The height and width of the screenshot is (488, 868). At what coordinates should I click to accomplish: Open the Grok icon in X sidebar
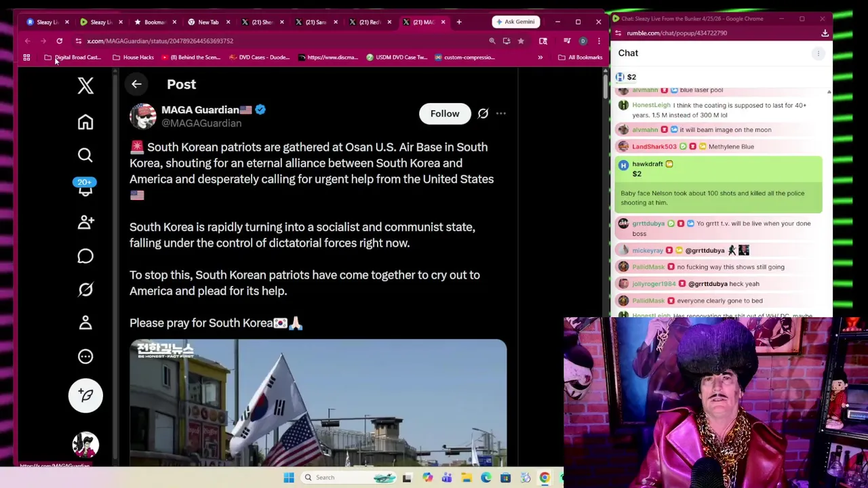click(85, 289)
